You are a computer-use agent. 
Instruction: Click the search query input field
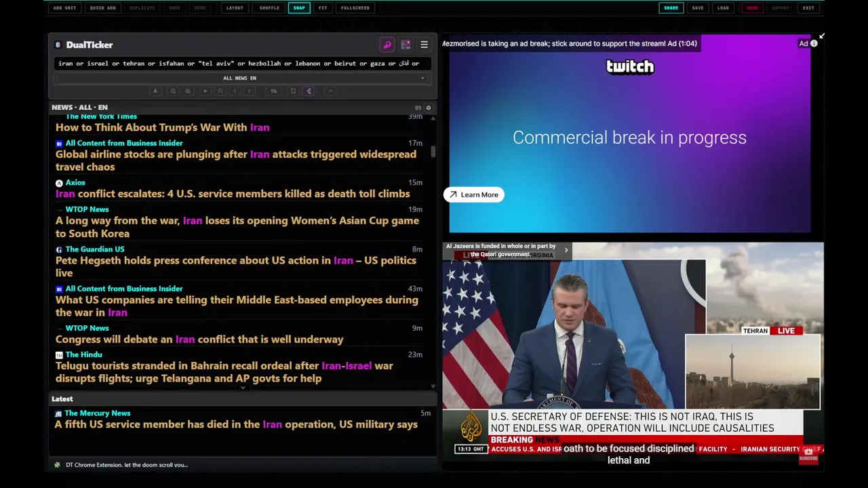(x=241, y=63)
